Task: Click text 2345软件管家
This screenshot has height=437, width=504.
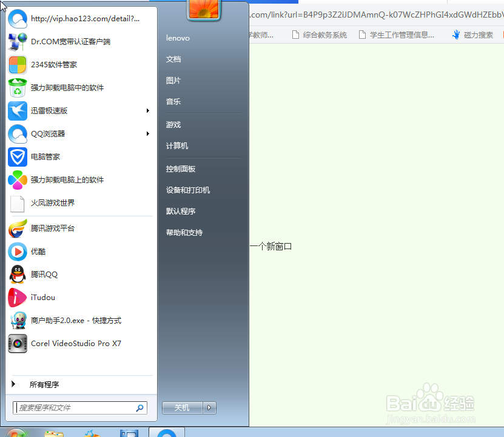Action: [x=54, y=65]
